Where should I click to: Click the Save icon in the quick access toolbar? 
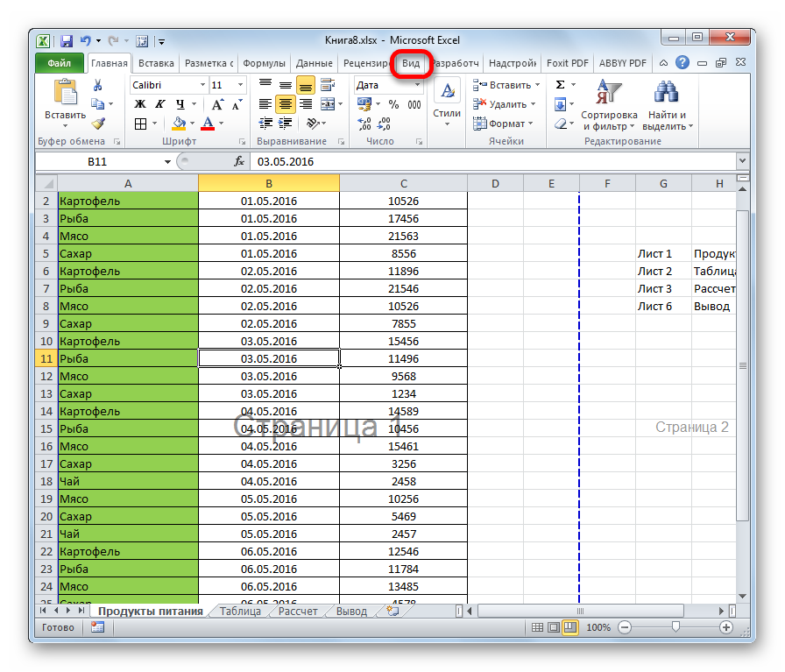point(67,40)
